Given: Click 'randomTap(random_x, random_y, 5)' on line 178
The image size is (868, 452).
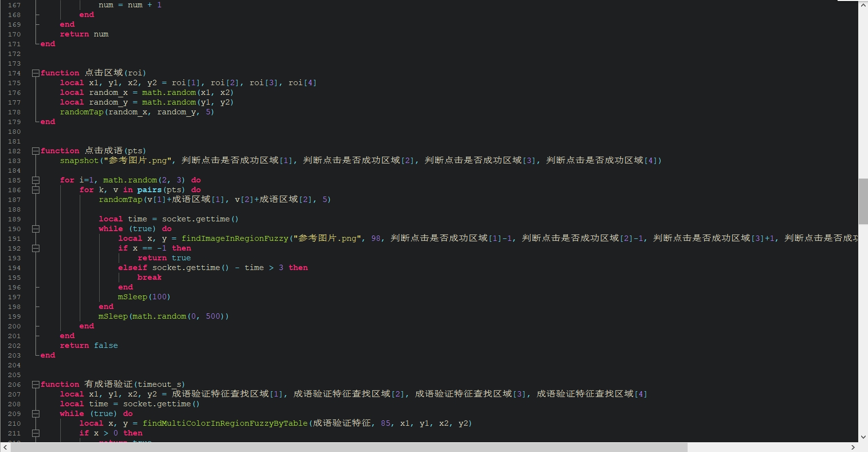Looking at the screenshot, I should (x=137, y=112).
